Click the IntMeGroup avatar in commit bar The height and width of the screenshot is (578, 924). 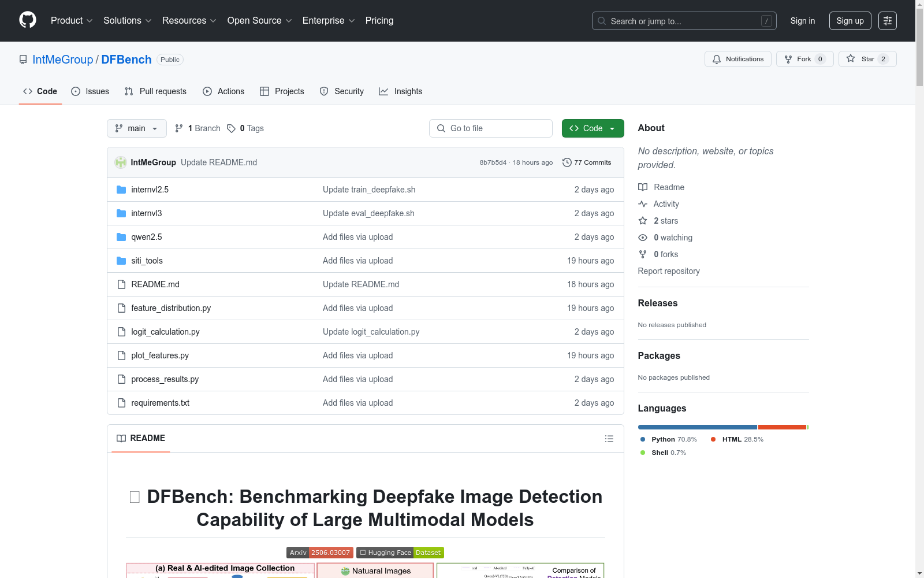pyautogui.click(x=121, y=162)
